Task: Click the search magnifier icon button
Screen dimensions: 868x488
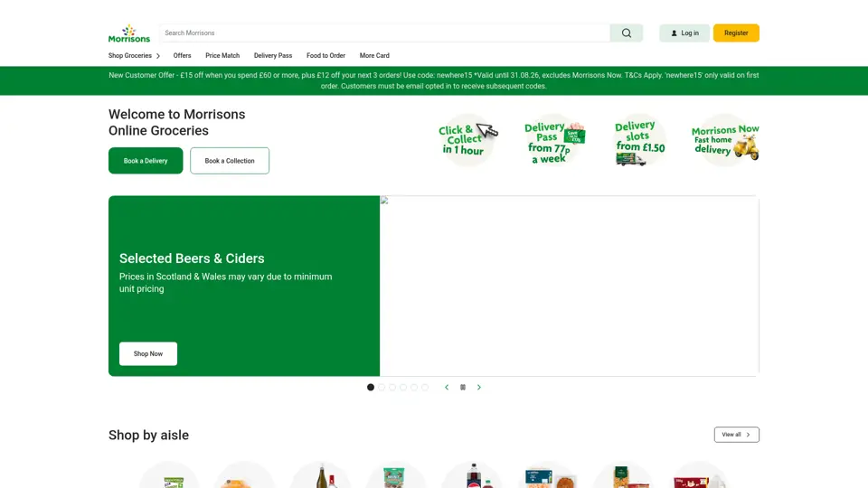Action: tap(626, 33)
